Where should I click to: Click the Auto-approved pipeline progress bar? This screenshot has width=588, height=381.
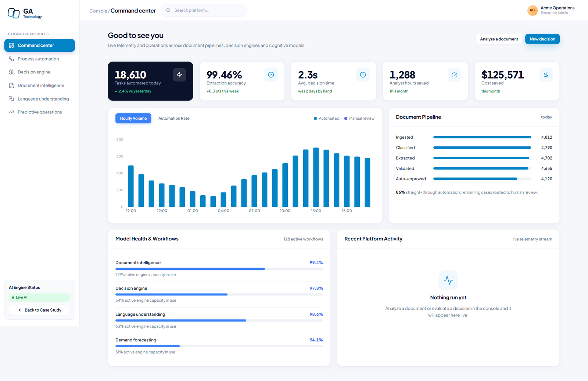[x=482, y=179]
